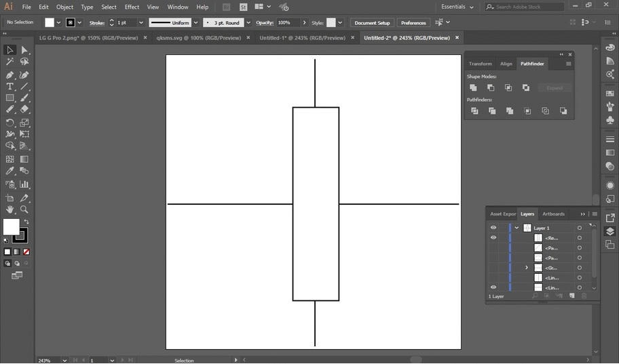Activate the Type tool
The height and width of the screenshot is (364, 619).
tap(10, 86)
